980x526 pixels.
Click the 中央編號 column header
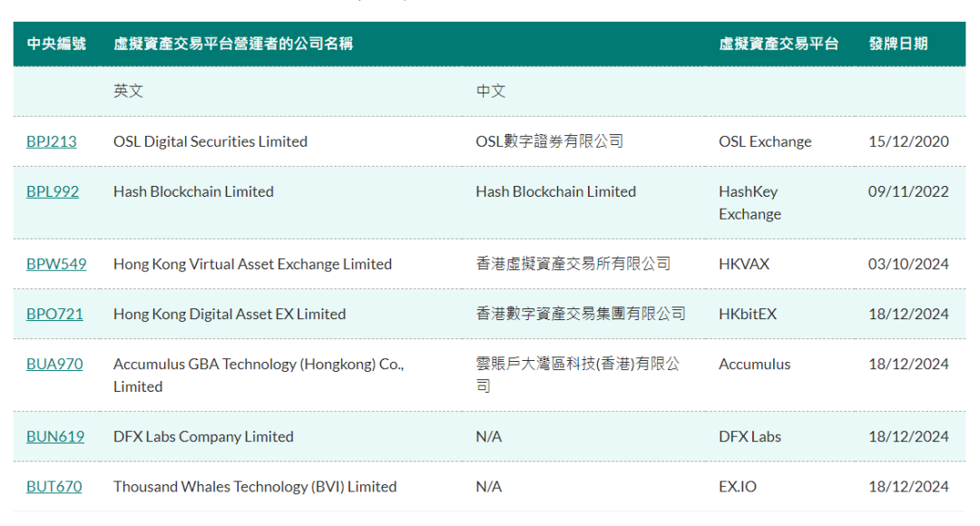tap(56, 44)
